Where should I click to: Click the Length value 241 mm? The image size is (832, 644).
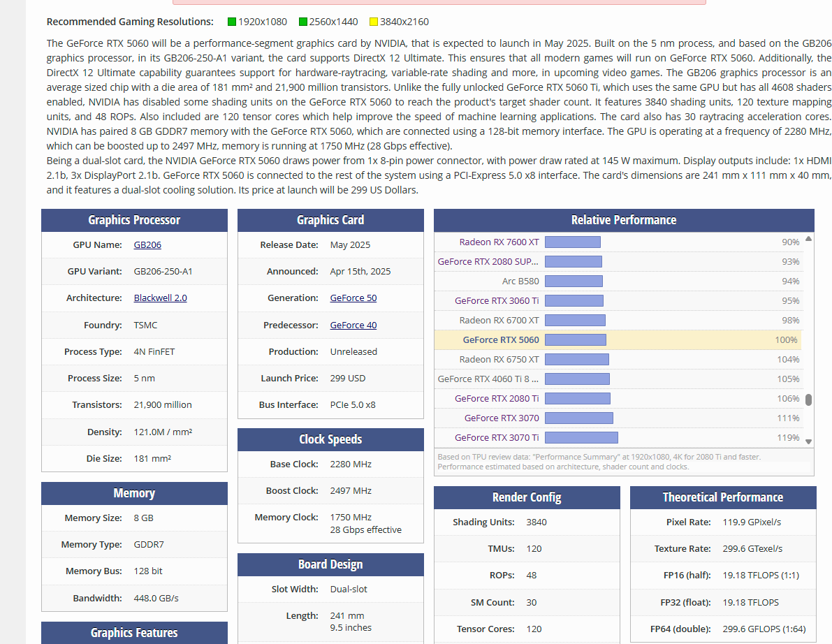click(347, 615)
